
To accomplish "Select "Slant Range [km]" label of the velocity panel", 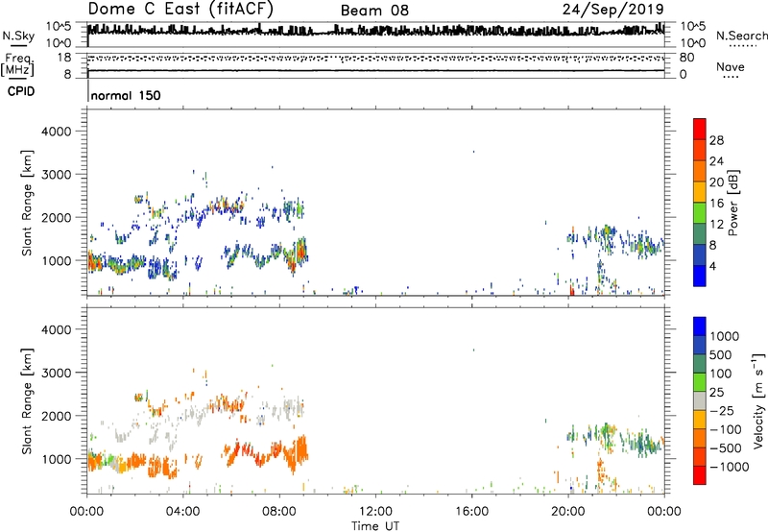I will tap(27, 401).
